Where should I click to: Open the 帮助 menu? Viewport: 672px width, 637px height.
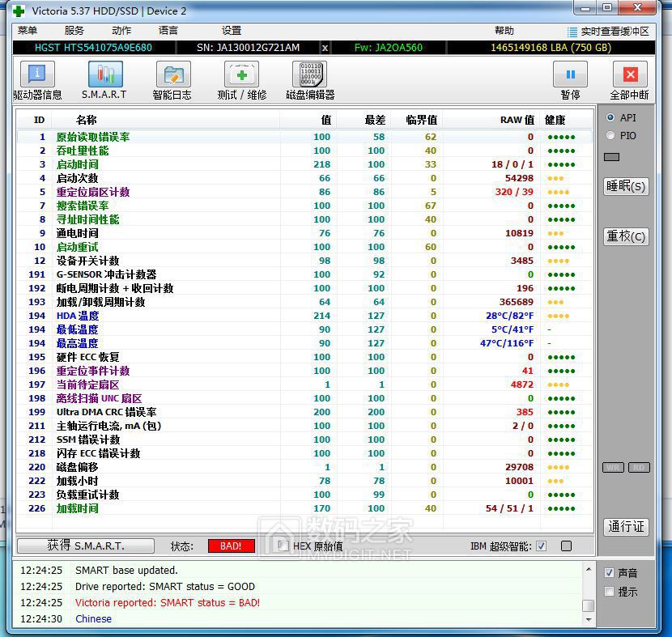pyautogui.click(x=504, y=31)
